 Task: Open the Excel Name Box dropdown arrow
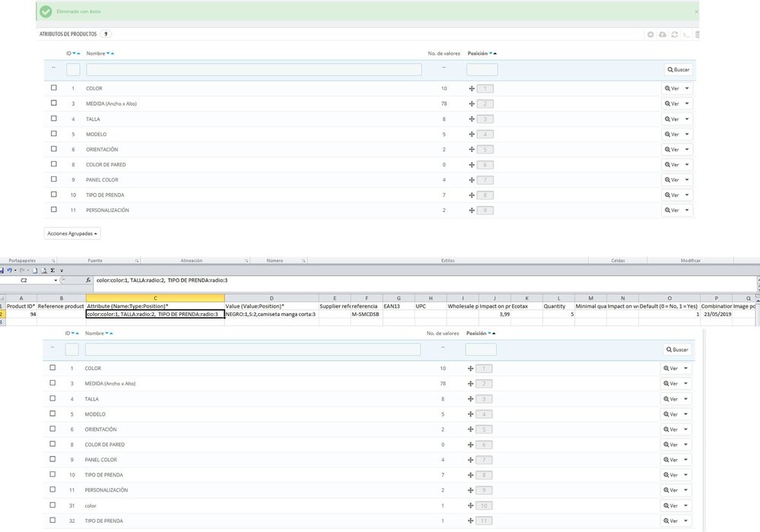[56, 280]
